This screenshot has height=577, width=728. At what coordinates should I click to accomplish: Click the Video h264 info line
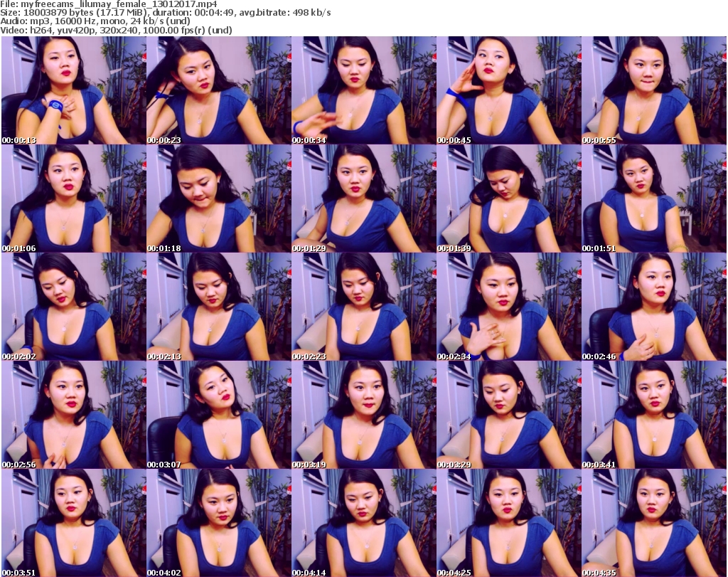click(x=116, y=30)
